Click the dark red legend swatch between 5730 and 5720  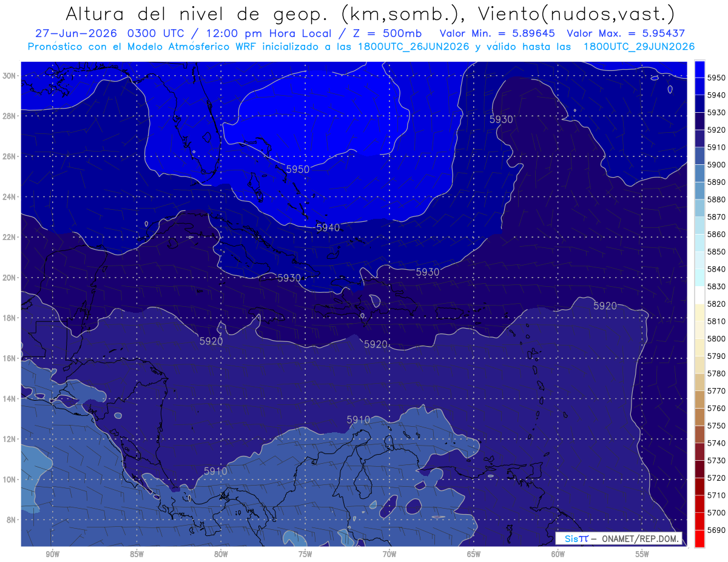coord(699,469)
